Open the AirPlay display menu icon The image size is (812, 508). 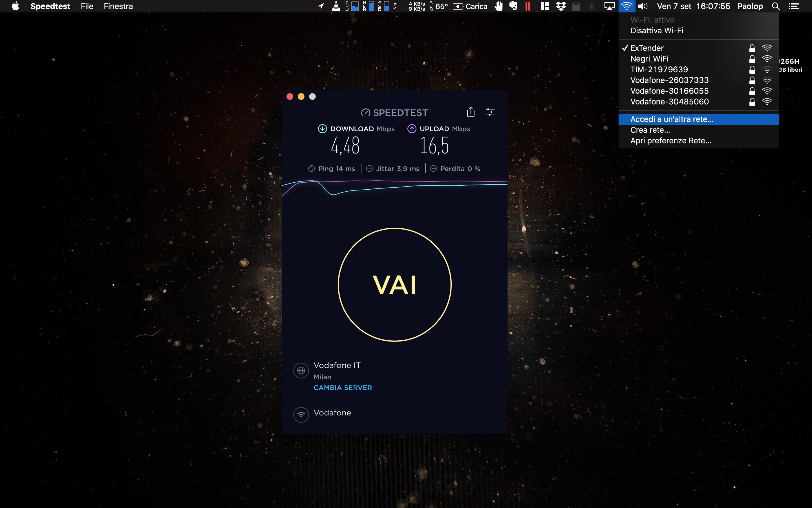pyautogui.click(x=609, y=6)
